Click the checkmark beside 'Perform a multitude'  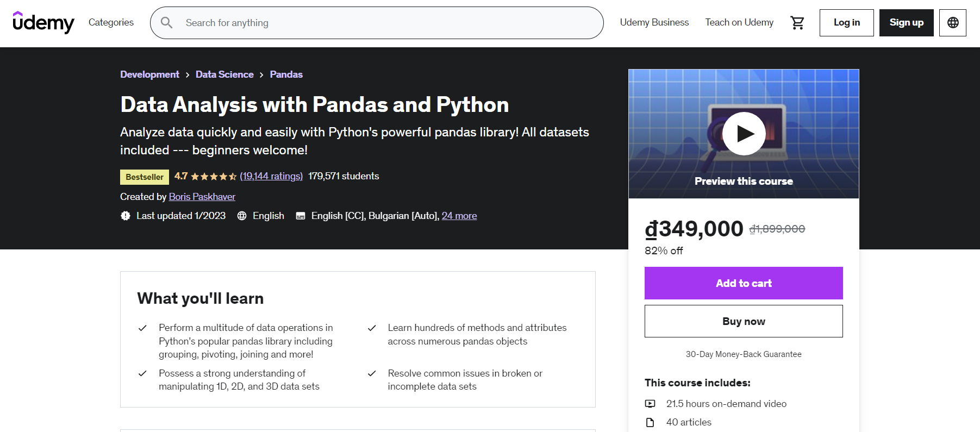pos(142,328)
